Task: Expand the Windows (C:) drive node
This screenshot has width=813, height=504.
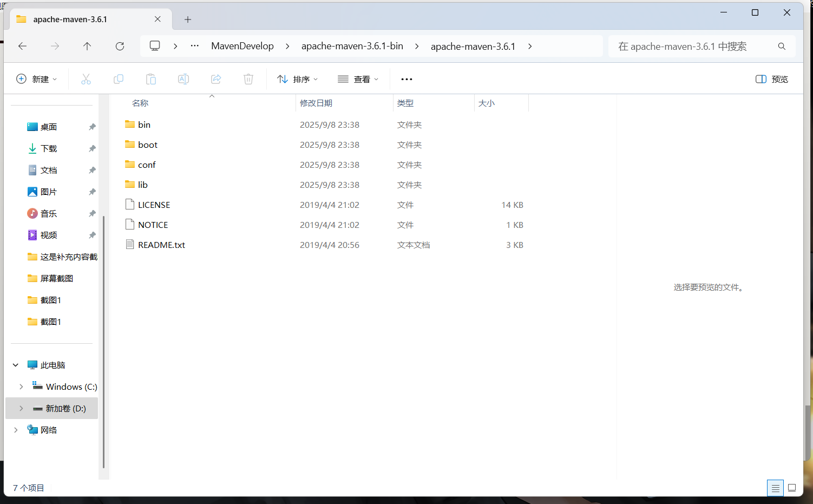Action: pos(21,387)
